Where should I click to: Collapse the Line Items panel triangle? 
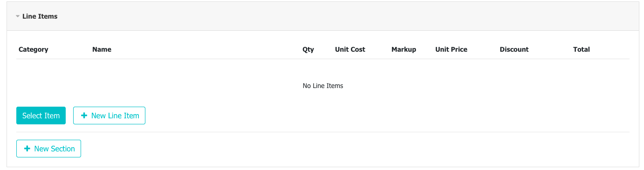click(x=18, y=16)
